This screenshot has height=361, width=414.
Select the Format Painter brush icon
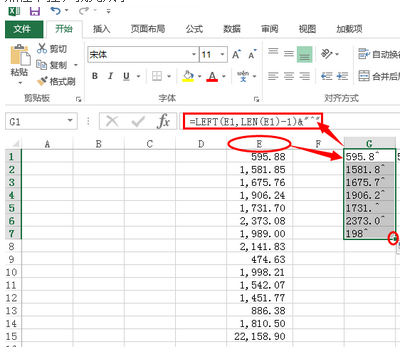[x=42, y=81]
